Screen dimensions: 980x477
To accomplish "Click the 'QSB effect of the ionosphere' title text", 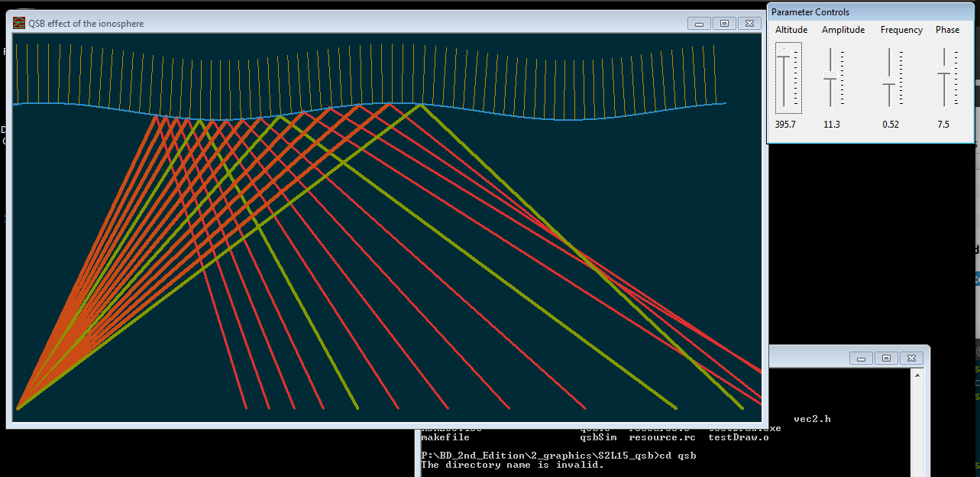I will (86, 24).
